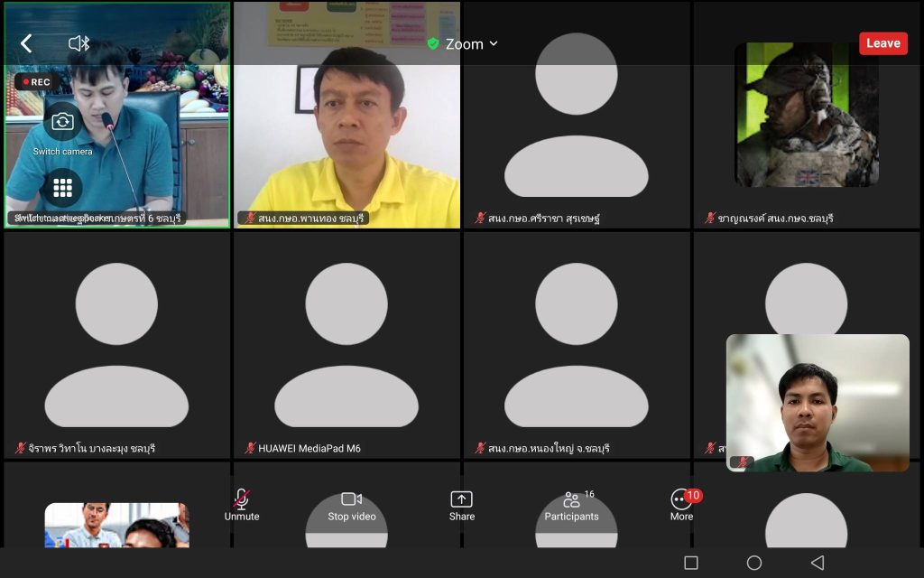Tap the back arrow at top left

tap(26, 43)
